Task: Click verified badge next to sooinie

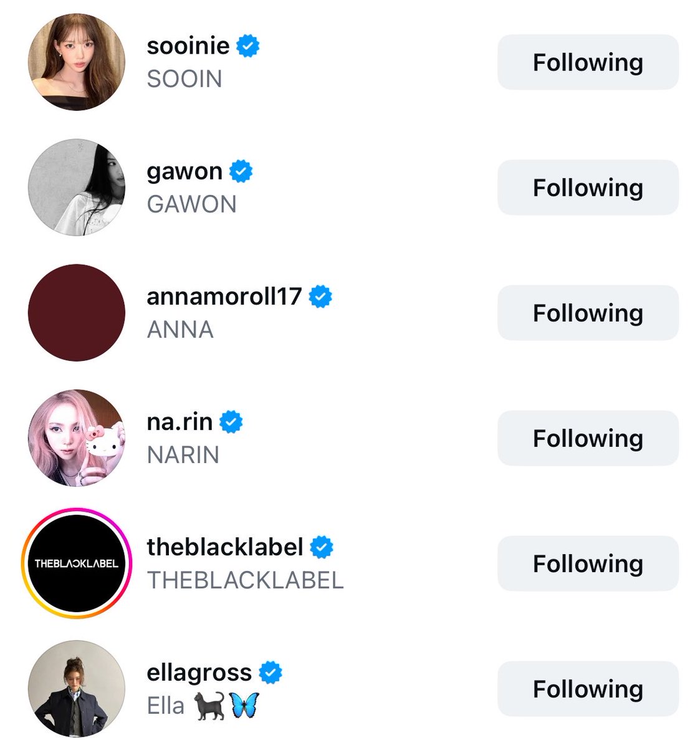Action: point(248,46)
